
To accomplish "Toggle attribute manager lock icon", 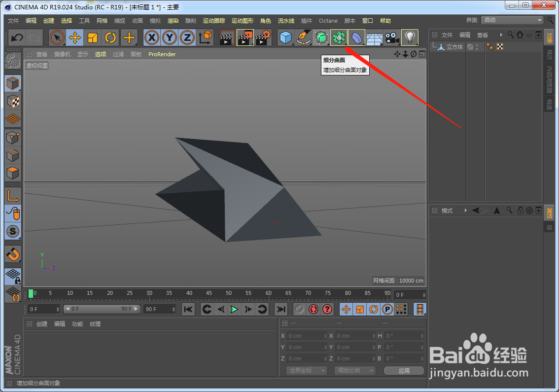I will (521, 211).
